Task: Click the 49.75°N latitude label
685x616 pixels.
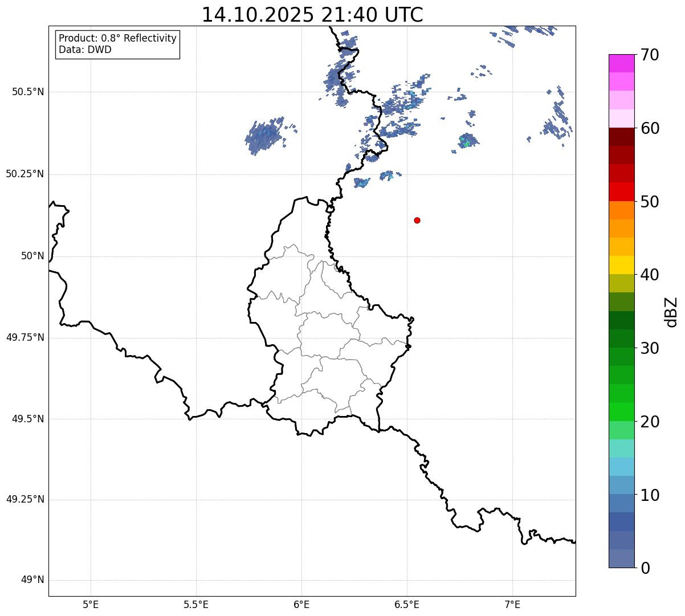Action: (25, 338)
